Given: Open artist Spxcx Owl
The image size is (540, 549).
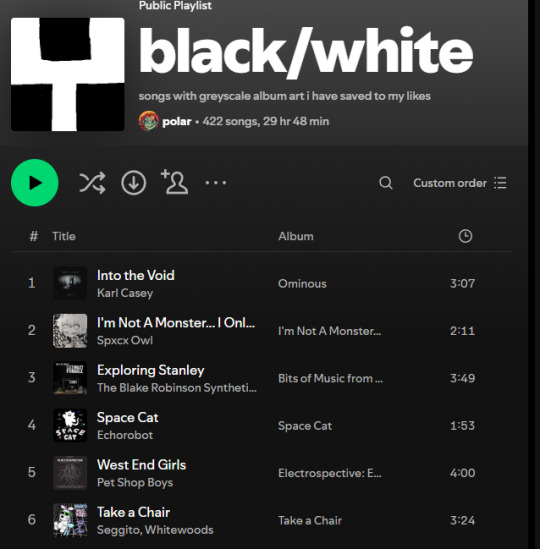Looking at the screenshot, I should point(125,340).
